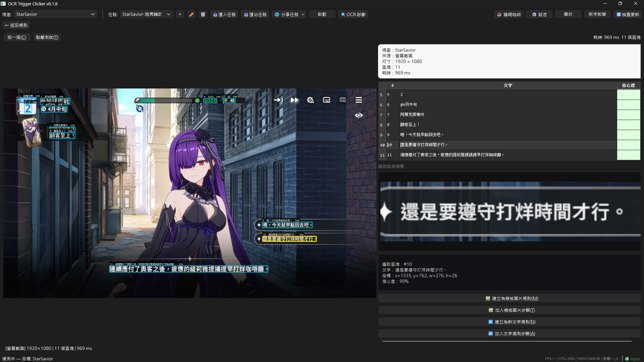The image size is (644, 362).
Task: Click the 文字 column header
Action: click(x=508, y=85)
